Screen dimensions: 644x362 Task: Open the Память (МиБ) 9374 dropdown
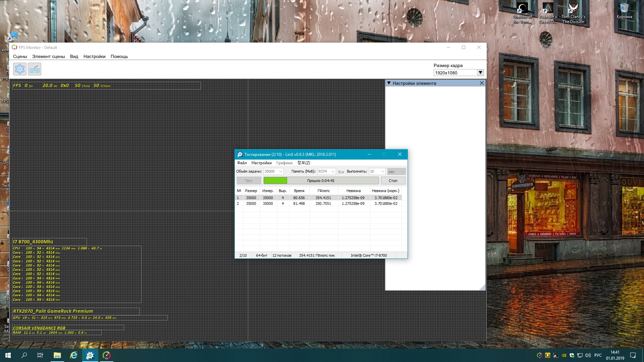(x=333, y=172)
